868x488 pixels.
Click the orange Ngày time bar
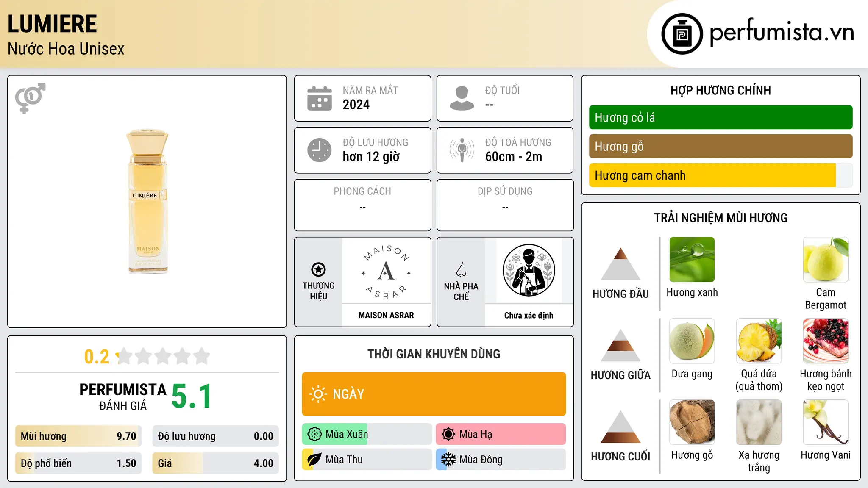pyautogui.click(x=434, y=394)
